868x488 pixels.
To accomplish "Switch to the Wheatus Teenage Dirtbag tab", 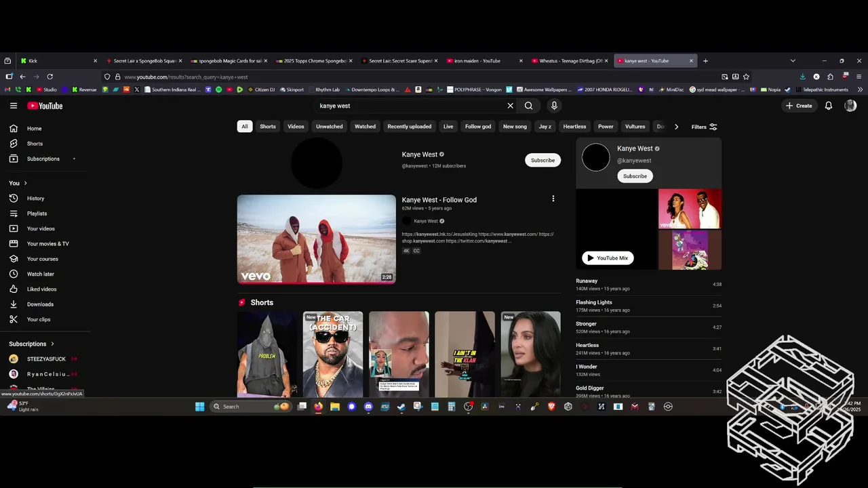I will [x=570, y=61].
